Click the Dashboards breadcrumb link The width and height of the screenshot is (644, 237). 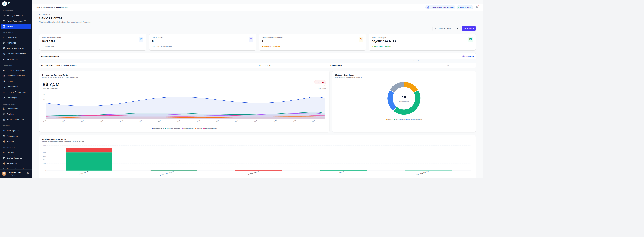pos(48,7)
